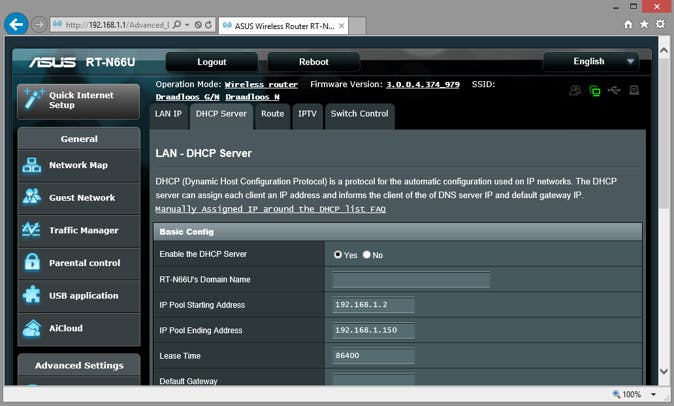Open the zoom level dropdown arrow
The height and width of the screenshot is (406, 674).
coord(654,394)
